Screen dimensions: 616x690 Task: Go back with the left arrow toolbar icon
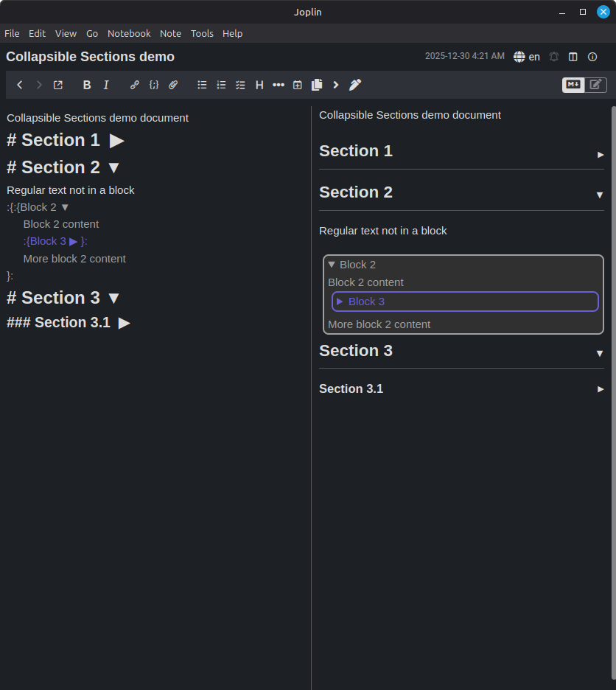[x=19, y=85]
